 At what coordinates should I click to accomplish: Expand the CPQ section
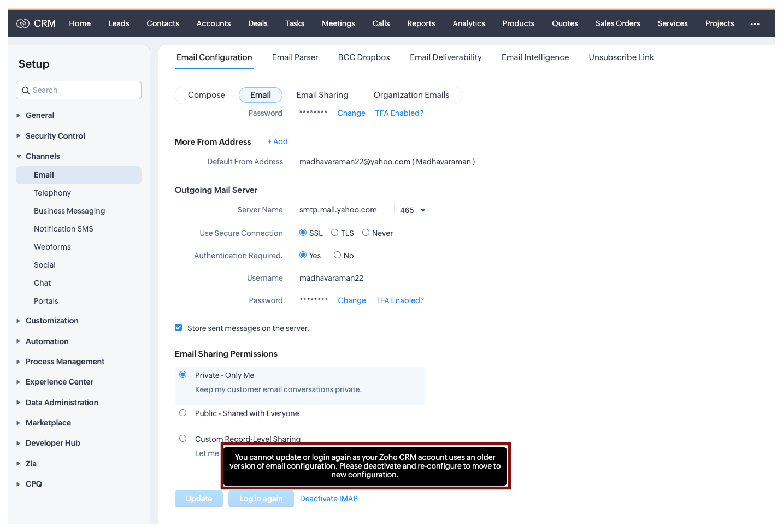click(19, 484)
